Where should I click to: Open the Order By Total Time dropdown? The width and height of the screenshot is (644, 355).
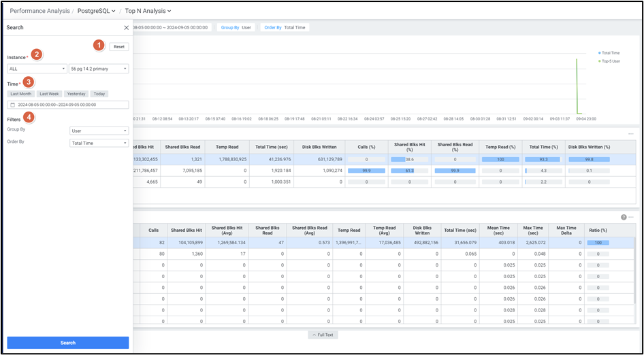click(99, 143)
